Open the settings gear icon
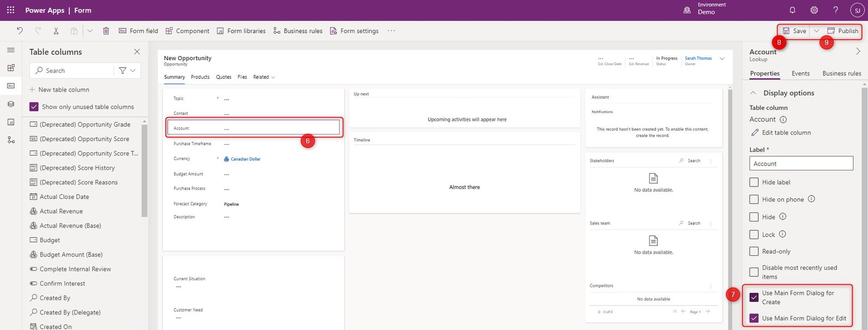Image resolution: width=868 pixels, height=330 pixels. pos(814,10)
